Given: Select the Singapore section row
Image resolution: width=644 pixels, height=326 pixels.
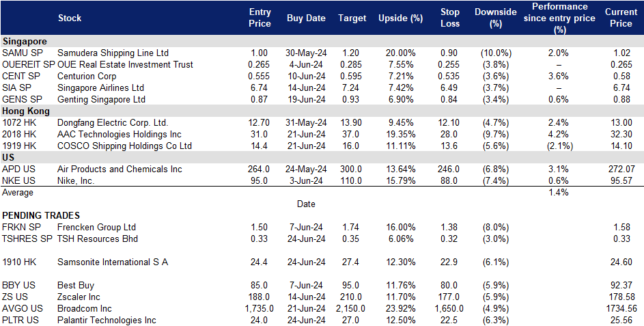Looking at the screenshot, I should click(24, 41).
